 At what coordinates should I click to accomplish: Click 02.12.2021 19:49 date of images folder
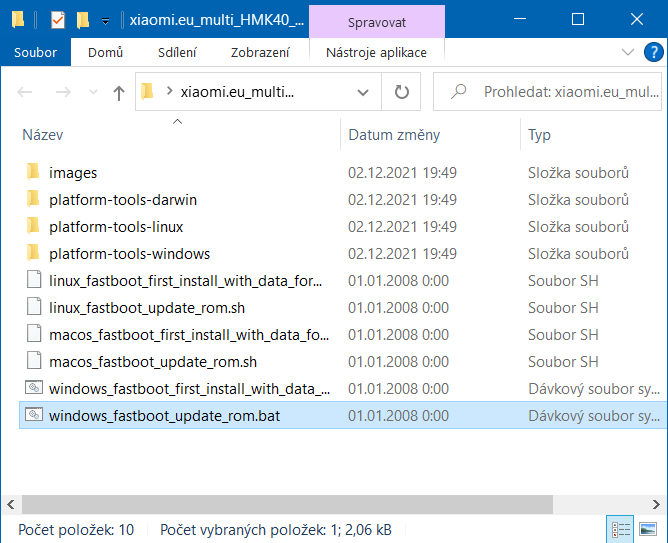[402, 173]
